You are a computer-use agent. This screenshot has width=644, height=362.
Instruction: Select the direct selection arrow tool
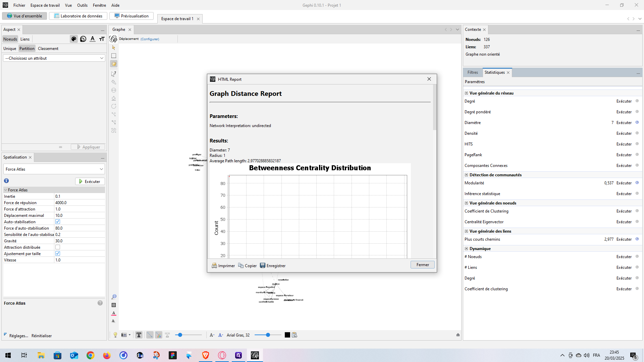pos(114,48)
